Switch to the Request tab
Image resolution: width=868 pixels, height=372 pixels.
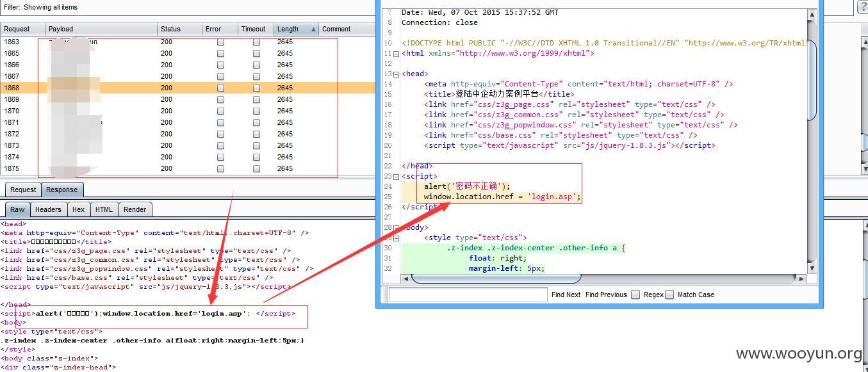tap(23, 190)
